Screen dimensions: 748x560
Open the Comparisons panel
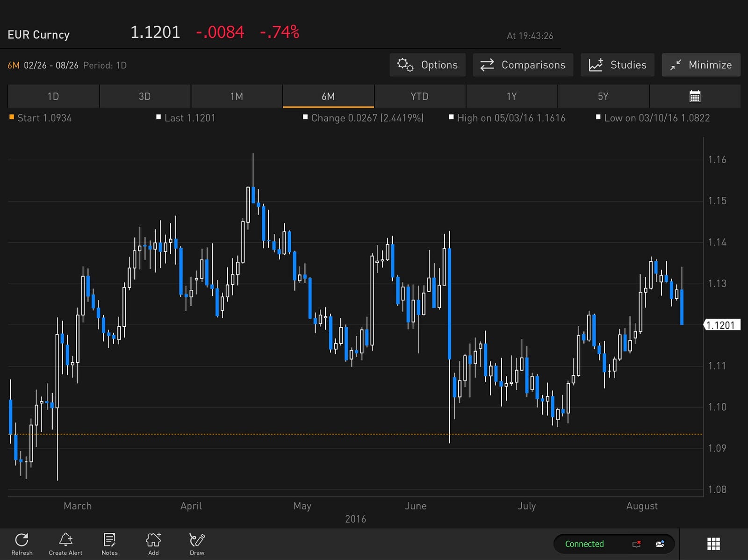[x=523, y=65]
